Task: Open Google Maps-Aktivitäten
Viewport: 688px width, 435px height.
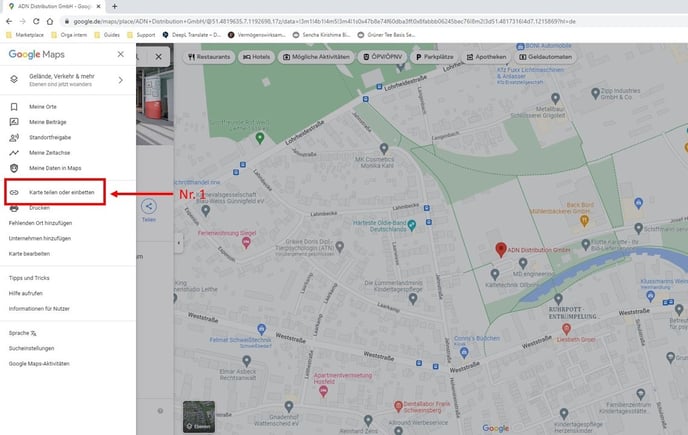Action: [39, 364]
